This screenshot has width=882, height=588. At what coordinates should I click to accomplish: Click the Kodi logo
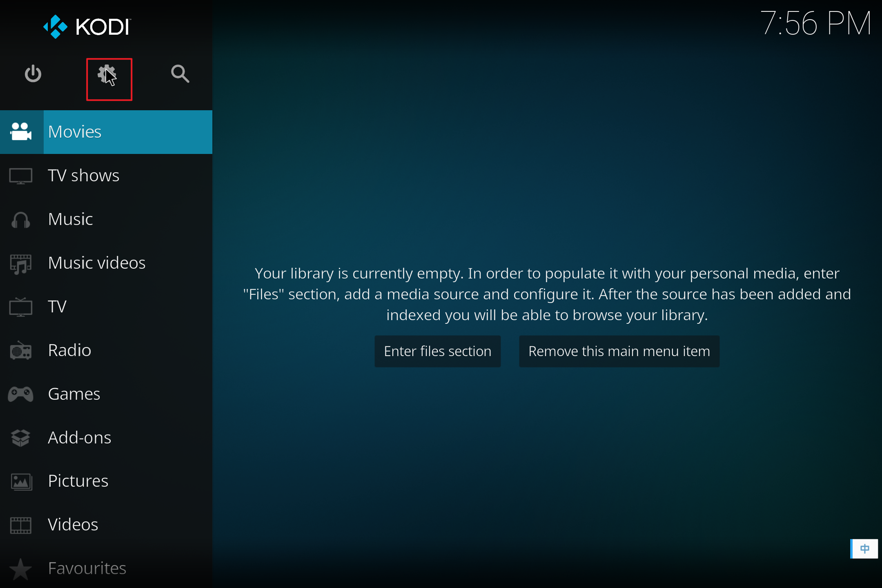point(87,27)
